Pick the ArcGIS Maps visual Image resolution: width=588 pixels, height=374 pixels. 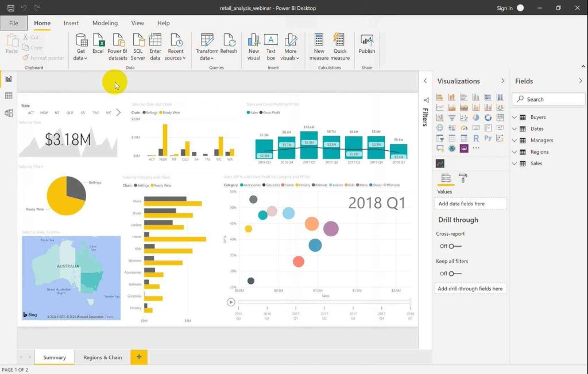tap(452, 149)
